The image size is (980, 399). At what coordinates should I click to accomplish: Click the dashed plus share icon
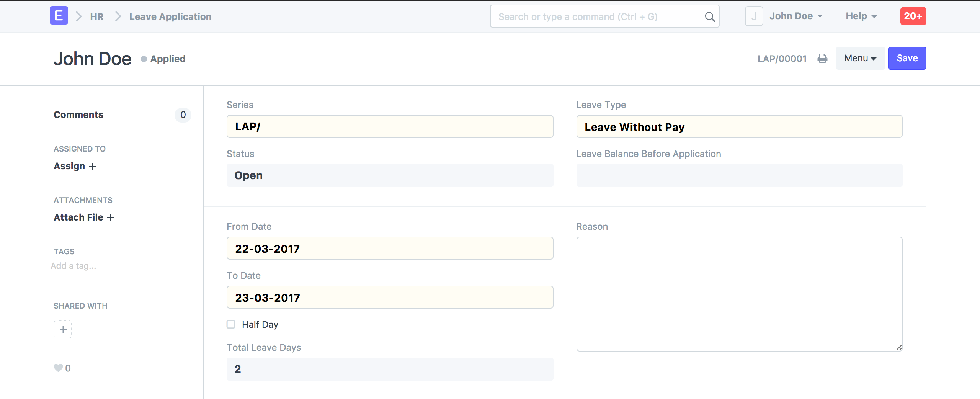tap(63, 329)
